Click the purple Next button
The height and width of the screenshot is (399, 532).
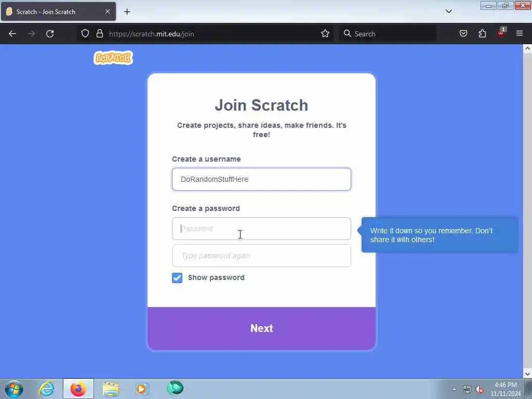[261, 328]
